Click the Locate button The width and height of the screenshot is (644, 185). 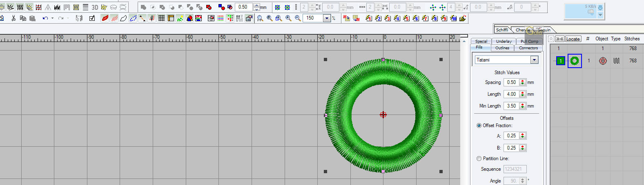573,39
